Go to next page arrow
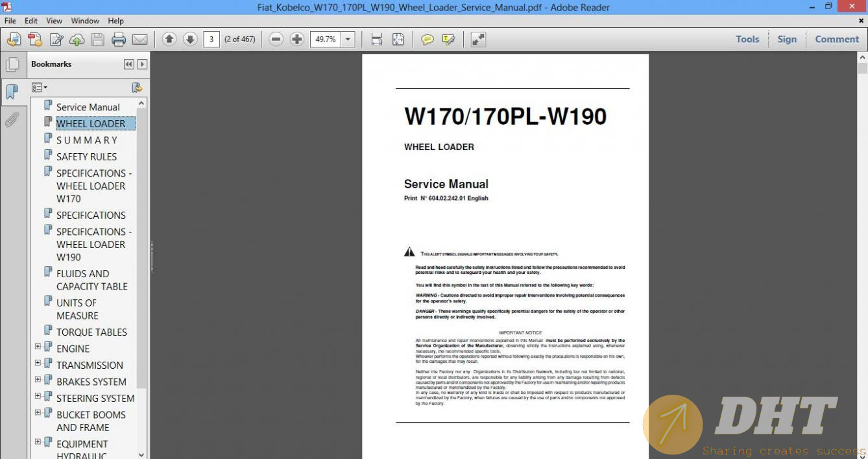This screenshot has width=868, height=459. point(190,39)
